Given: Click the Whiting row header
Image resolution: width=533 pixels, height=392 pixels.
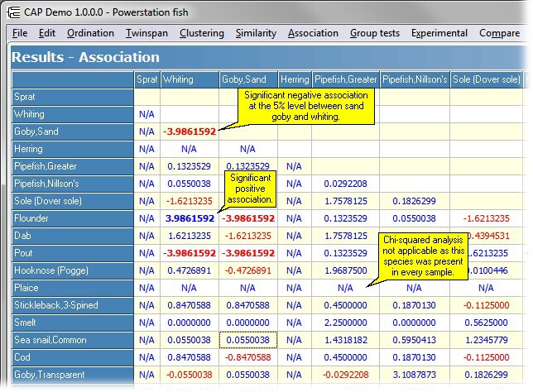Looking at the screenshot, I should 72,114.
